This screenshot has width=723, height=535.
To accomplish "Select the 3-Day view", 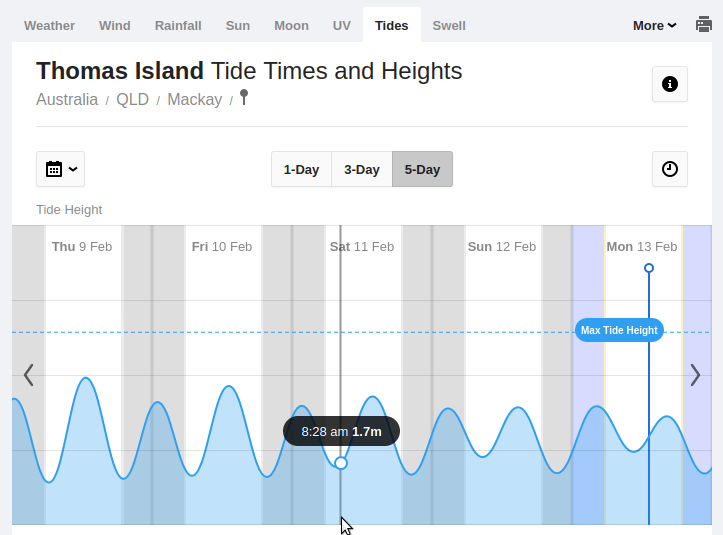I will (362, 169).
